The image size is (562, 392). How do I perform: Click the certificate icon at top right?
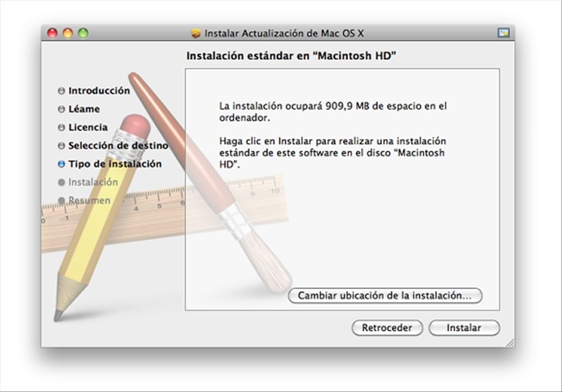pos(503,33)
